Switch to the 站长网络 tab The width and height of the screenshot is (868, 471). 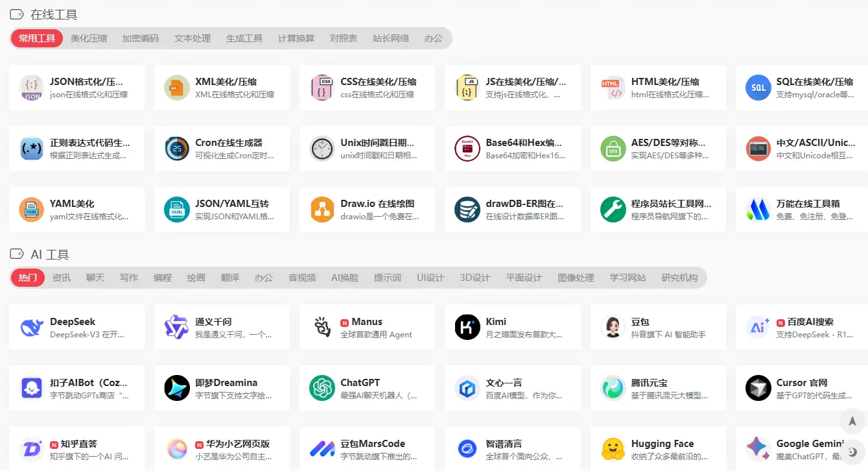click(x=391, y=38)
